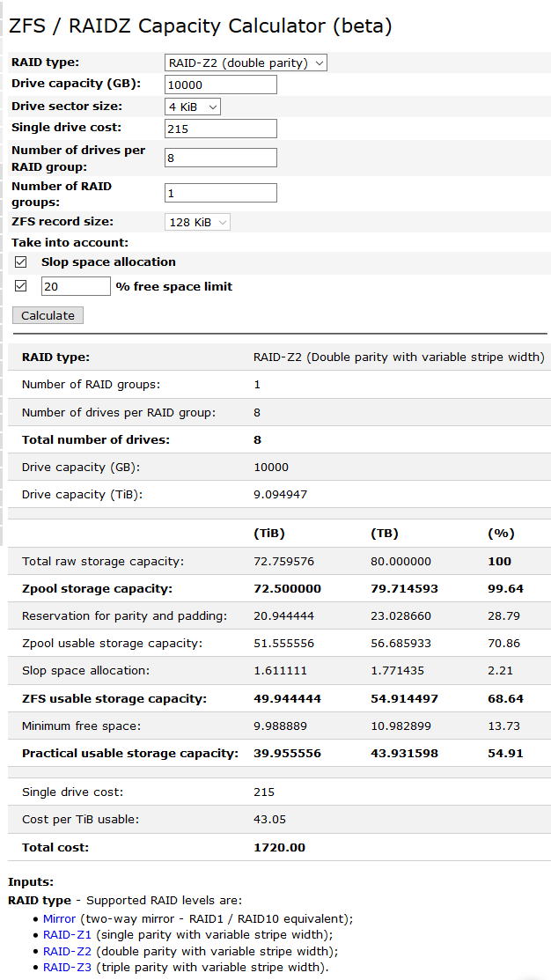Open the ZFS record size dropdown
This screenshot has width=551, height=980.
click(197, 222)
